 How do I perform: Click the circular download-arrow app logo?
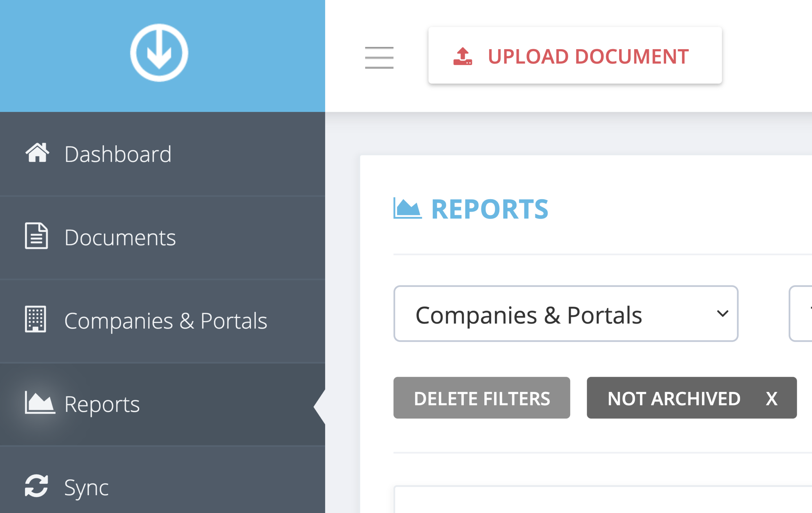click(159, 53)
